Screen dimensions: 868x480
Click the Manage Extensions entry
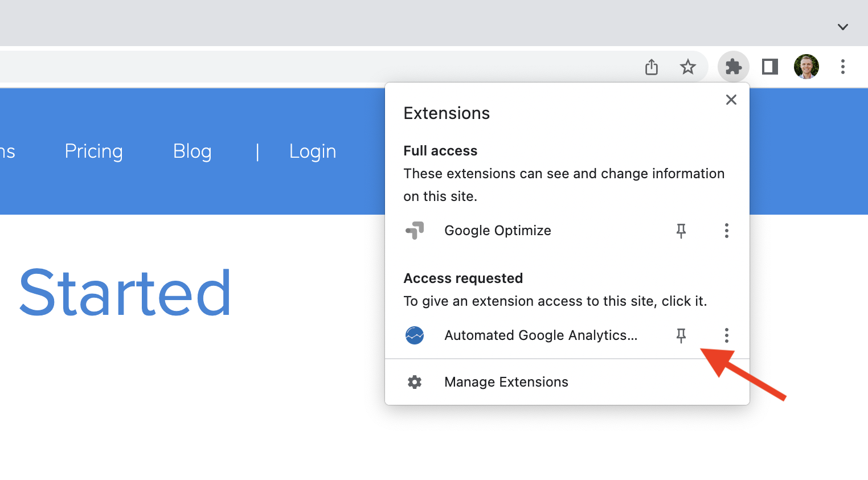[x=506, y=381]
